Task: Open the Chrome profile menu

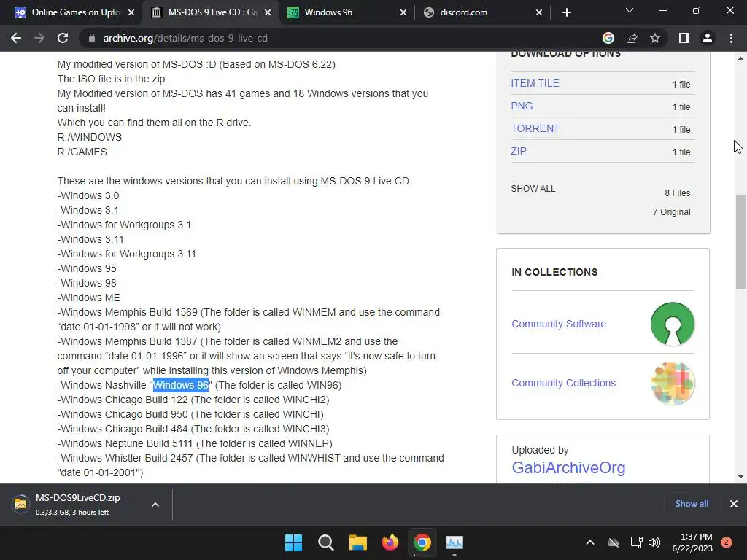Action: point(708,38)
